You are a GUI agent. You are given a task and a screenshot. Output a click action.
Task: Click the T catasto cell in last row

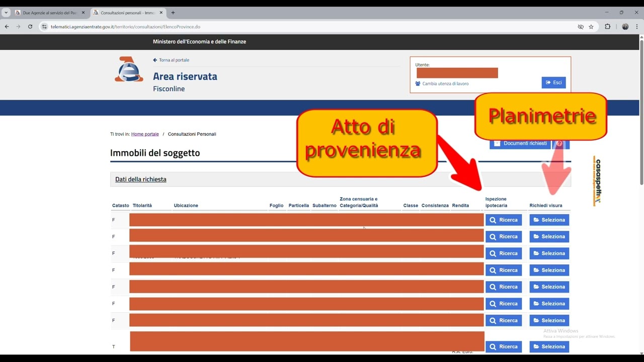click(114, 347)
